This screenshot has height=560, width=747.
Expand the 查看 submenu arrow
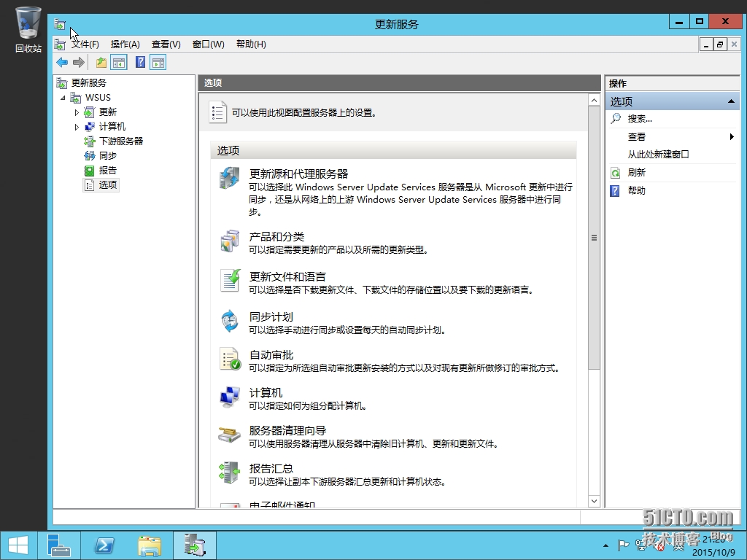click(x=732, y=136)
